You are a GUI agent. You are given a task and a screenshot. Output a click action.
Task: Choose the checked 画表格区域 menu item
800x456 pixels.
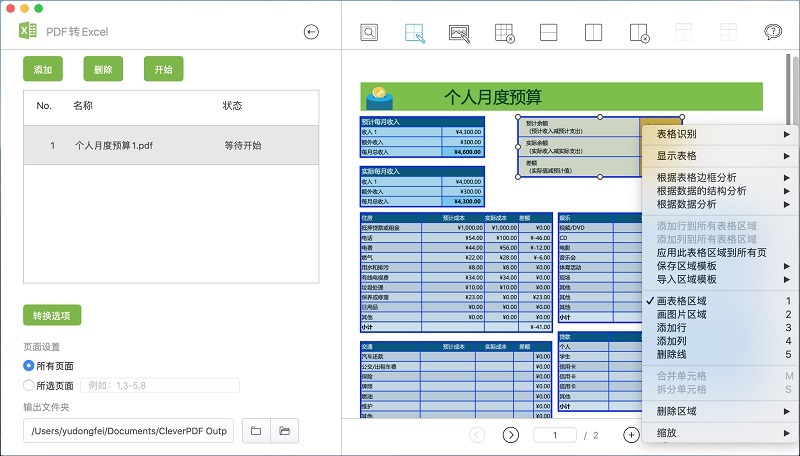[720, 301]
